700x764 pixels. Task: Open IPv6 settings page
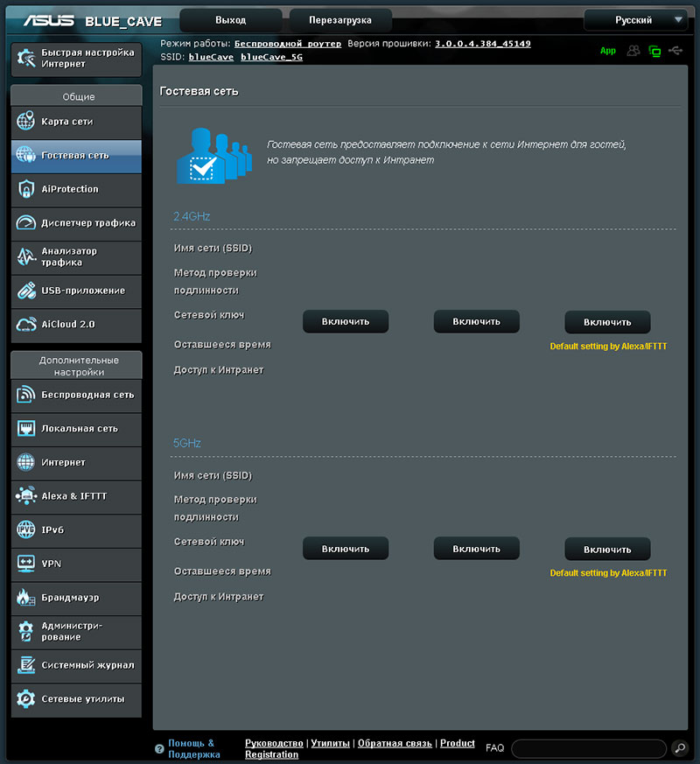[76, 530]
